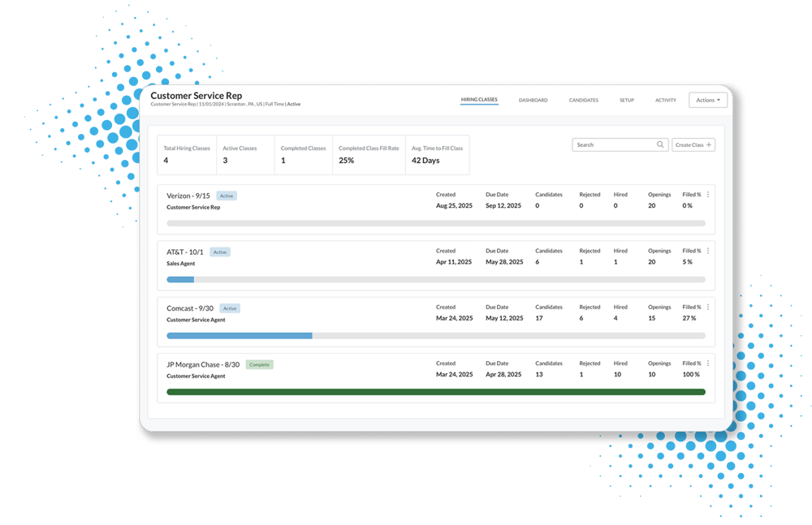This screenshot has width=812, height=525.
Task: Open the AT&T - 10/1 class
Action: 187,252
